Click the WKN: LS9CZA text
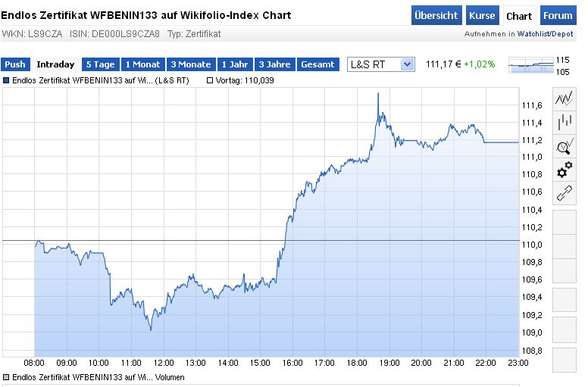This screenshot has height=387, width=588. click(32, 34)
